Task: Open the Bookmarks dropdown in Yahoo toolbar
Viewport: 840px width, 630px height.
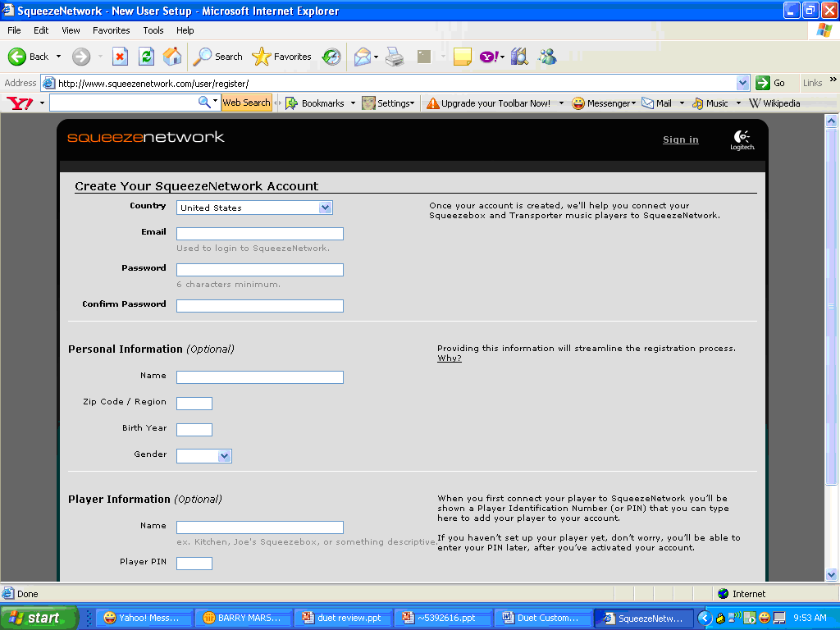Action: (x=322, y=103)
